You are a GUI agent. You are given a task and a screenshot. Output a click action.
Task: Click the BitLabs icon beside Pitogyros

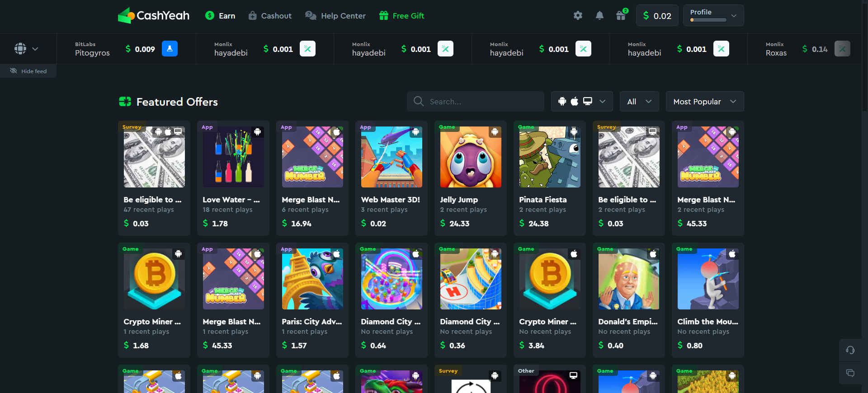pos(170,48)
